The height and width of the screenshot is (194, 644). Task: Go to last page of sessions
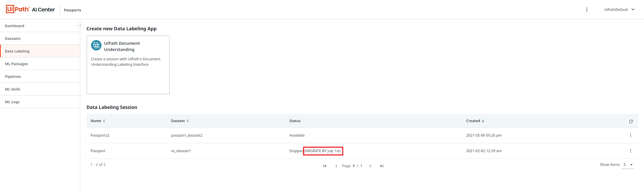[382, 166]
